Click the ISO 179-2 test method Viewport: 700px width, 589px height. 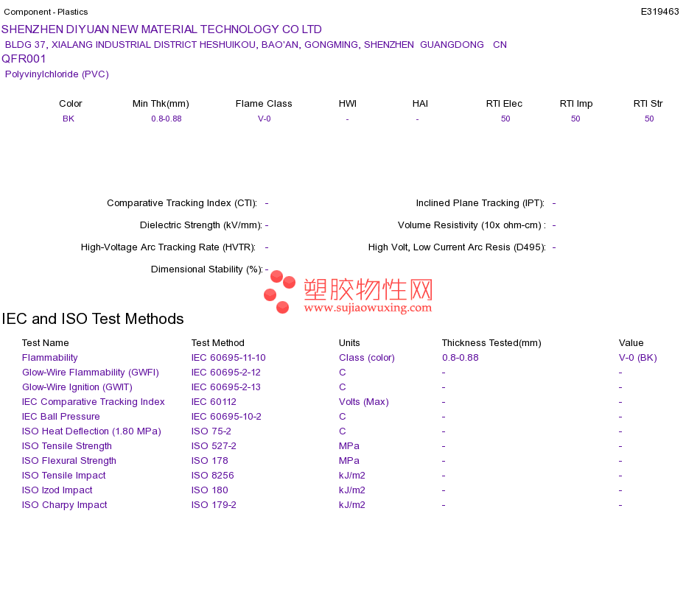tap(214, 504)
